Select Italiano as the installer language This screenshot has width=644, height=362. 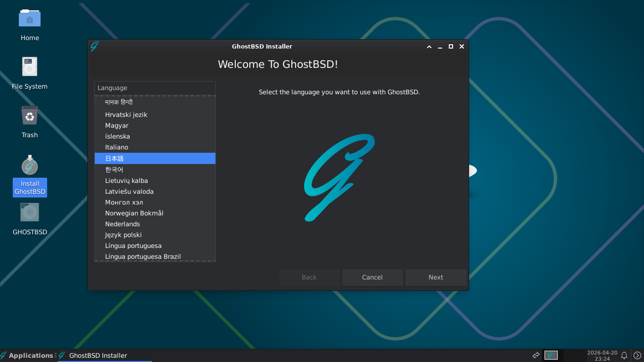point(155,147)
